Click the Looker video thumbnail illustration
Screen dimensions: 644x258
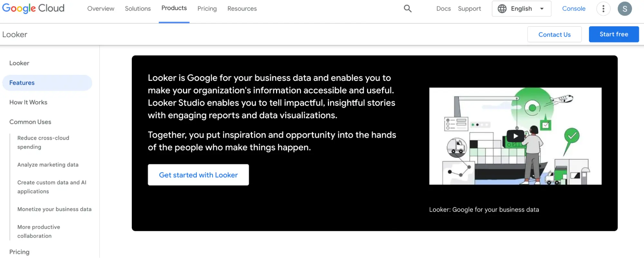point(515,136)
